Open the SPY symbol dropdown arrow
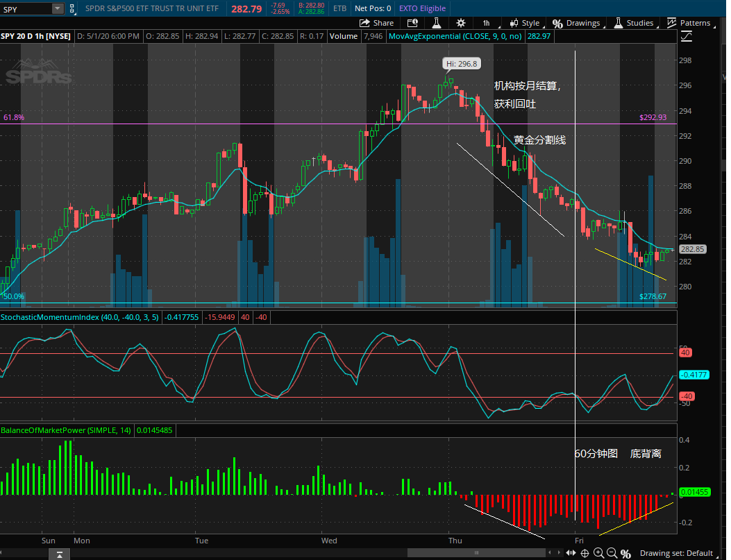This screenshot has height=560, width=731. click(x=58, y=8)
